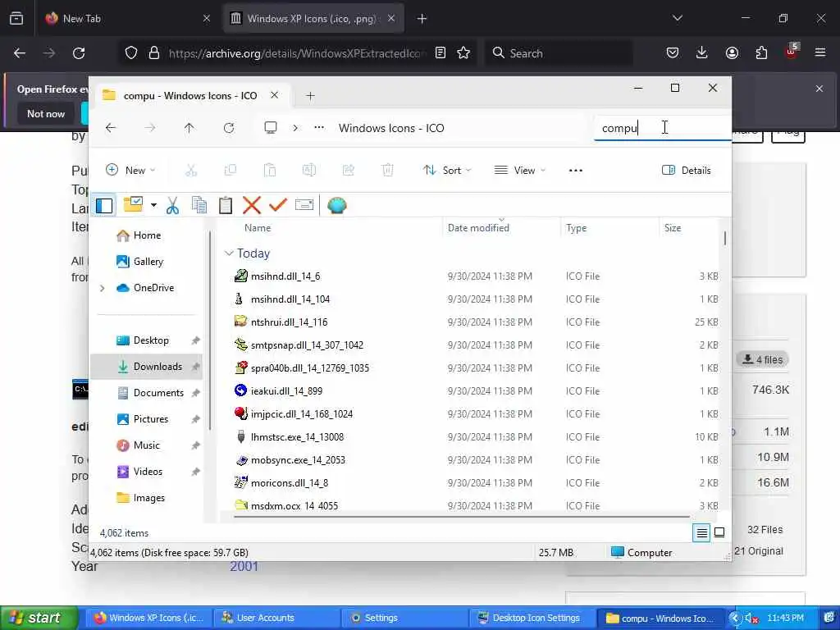Viewport: 840px width, 630px height.
Task: Open dropdown arrow next to folder options icon
Action: point(153,205)
